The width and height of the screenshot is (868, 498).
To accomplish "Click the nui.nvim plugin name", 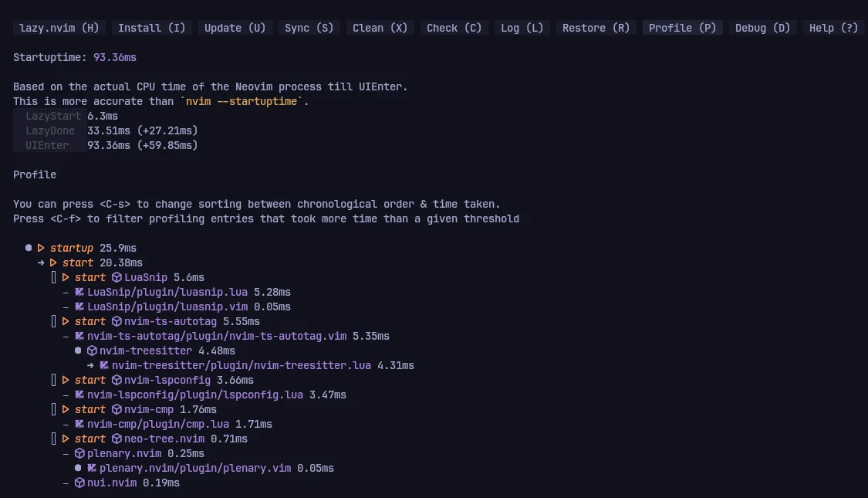I will point(112,483).
